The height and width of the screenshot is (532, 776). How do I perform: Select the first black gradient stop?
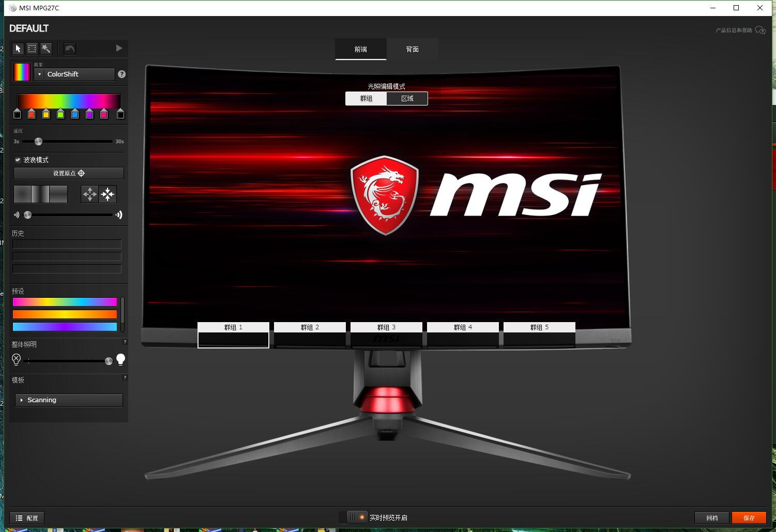(x=17, y=114)
